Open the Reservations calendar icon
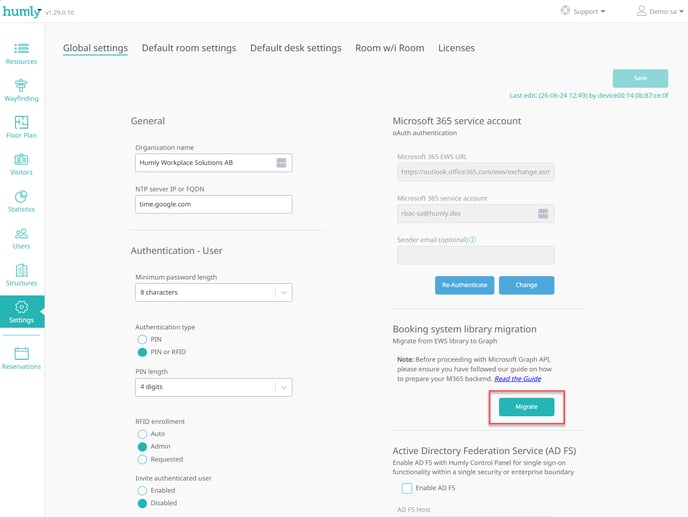688x517 pixels. pos(21,353)
